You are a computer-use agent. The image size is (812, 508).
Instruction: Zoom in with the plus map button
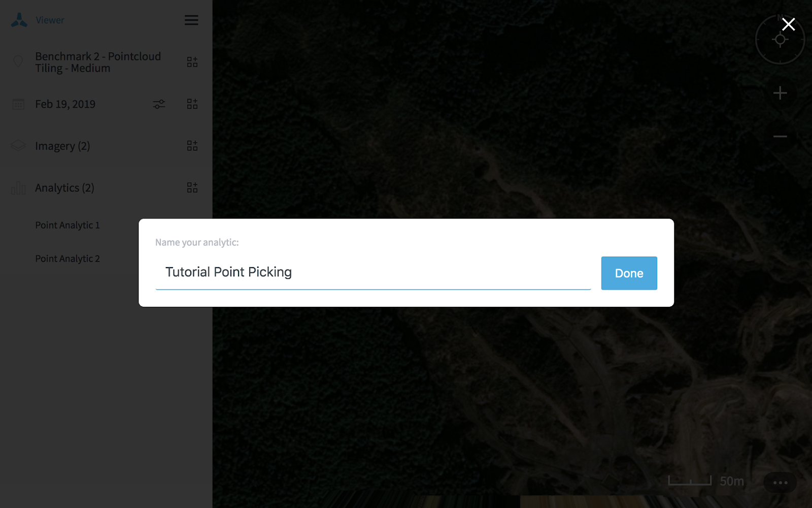coord(780,93)
